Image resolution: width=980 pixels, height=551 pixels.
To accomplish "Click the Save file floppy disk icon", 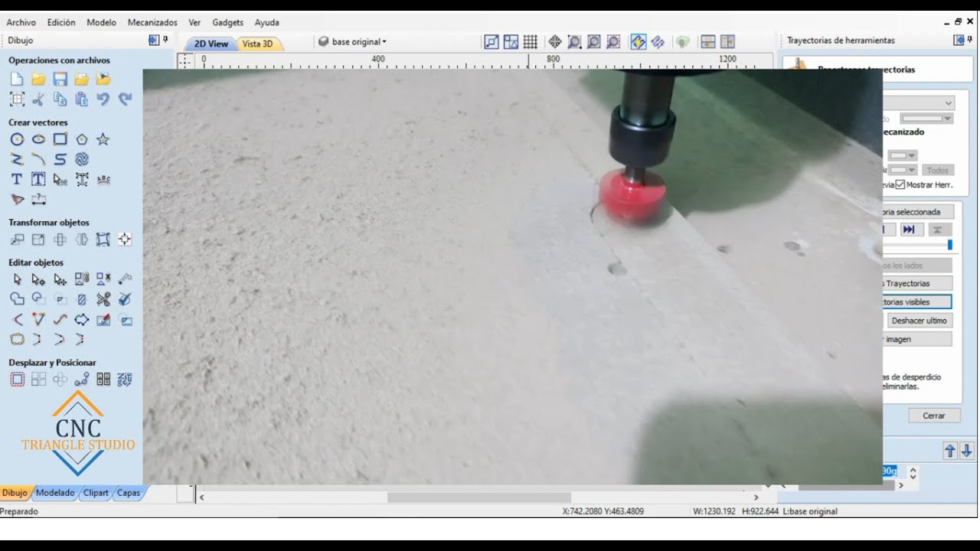I will pyautogui.click(x=60, y=79).
